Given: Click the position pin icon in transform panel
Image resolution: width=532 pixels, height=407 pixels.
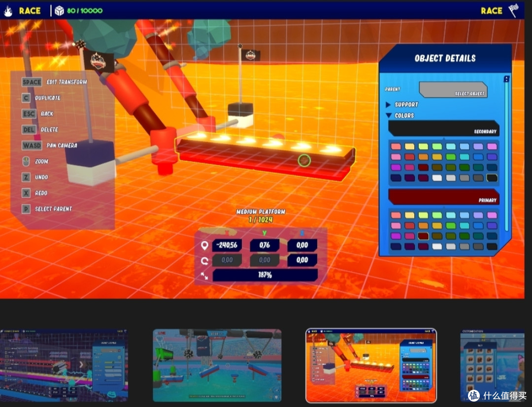Looking at the screenshot, I should [x=204, y=245].
